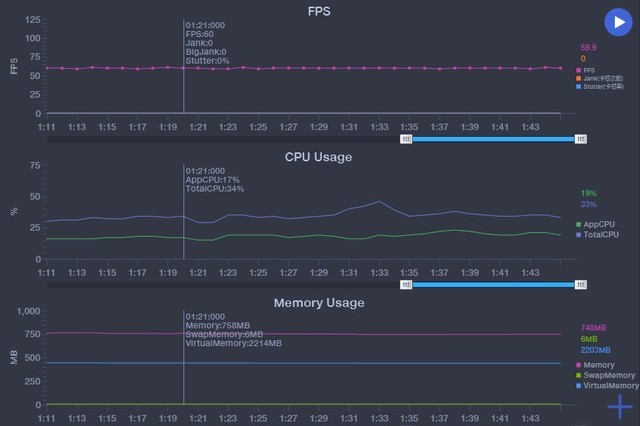Screen dimensions: 640x426
Task: Click the peak of TotalCPU line at 1:33
Action: pyautogui.click(x=378, y=201)
